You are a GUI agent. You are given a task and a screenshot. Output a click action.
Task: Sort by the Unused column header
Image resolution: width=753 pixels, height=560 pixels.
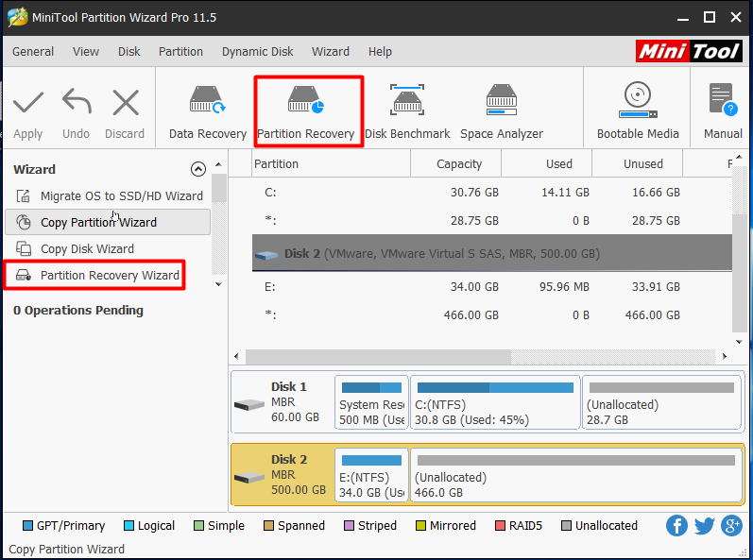(638, 164)
